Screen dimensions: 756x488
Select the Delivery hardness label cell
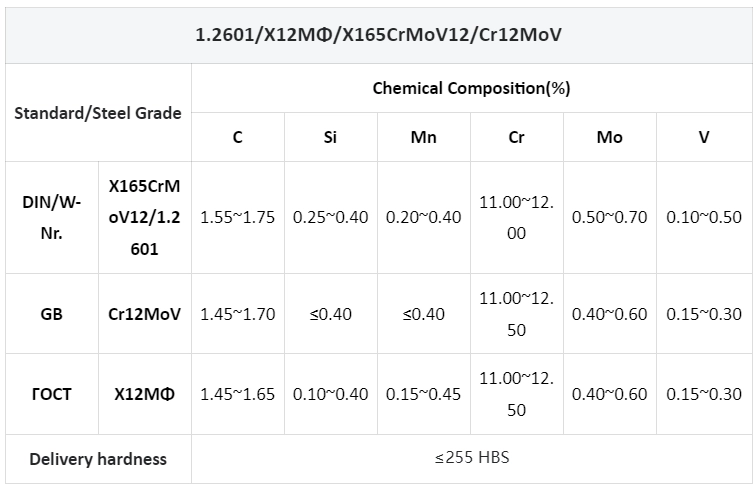(x=98, y=459)
